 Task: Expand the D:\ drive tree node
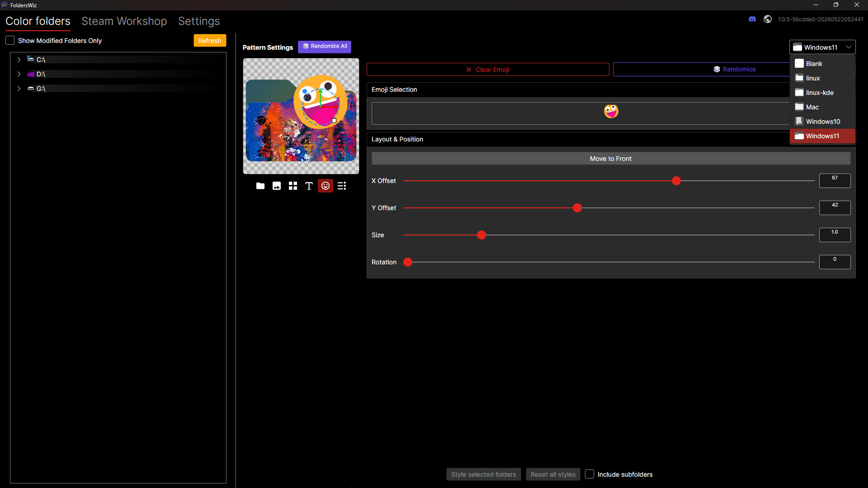point(19,74)
